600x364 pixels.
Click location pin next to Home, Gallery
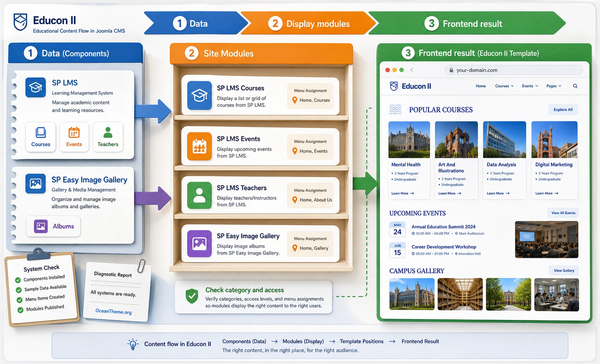point(295,248)
